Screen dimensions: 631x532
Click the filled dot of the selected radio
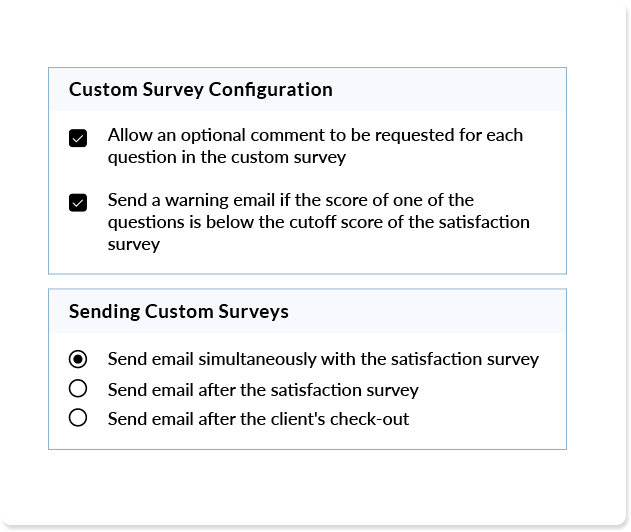coord(78,359)
